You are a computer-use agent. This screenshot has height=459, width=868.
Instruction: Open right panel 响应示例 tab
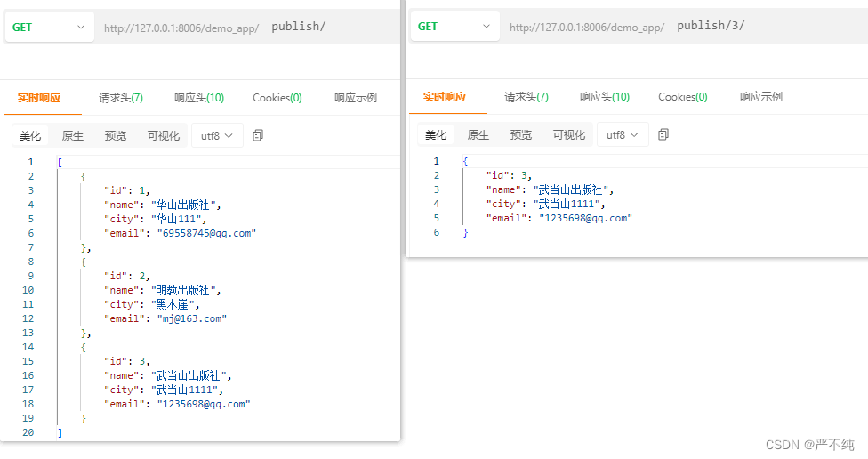(761, 97)
